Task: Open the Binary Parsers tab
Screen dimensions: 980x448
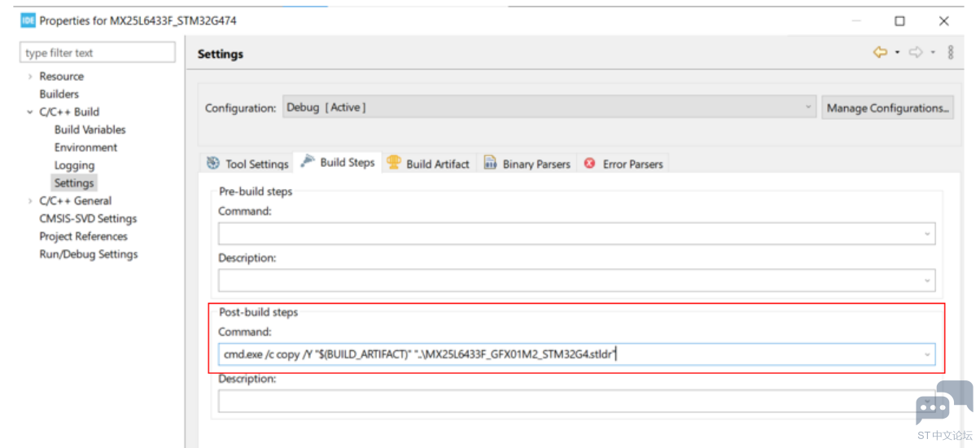Action: tap(527, 163)
